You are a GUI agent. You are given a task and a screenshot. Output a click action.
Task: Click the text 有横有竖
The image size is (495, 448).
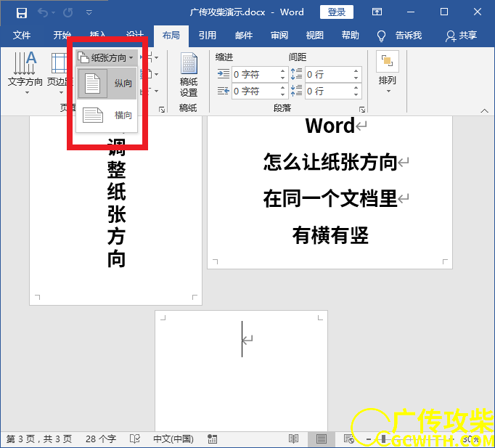(330, 235)
